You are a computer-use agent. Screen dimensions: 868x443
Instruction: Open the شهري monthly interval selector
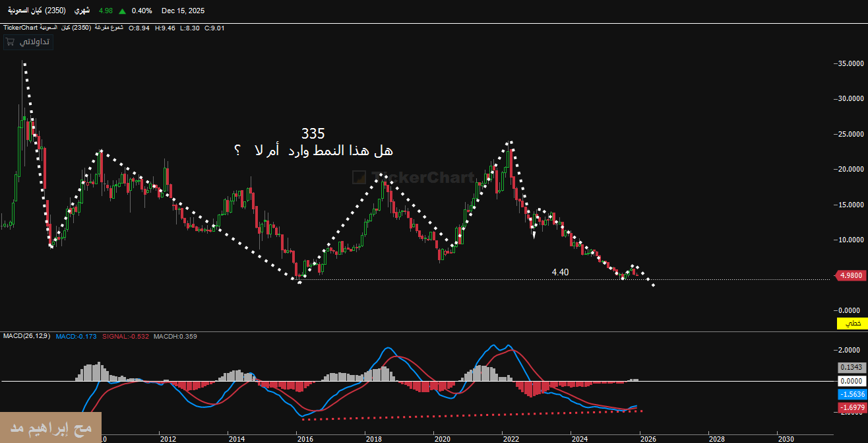click(82, 11)
